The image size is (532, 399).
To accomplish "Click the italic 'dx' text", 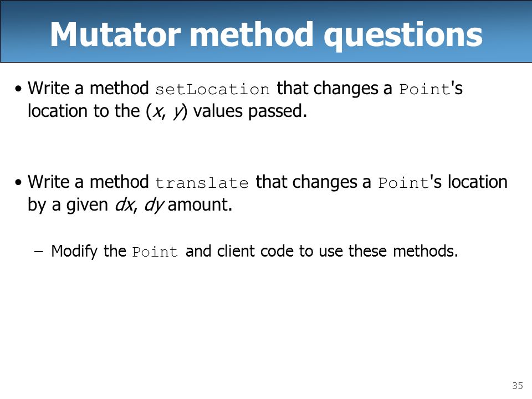I will tap(125, 205).
